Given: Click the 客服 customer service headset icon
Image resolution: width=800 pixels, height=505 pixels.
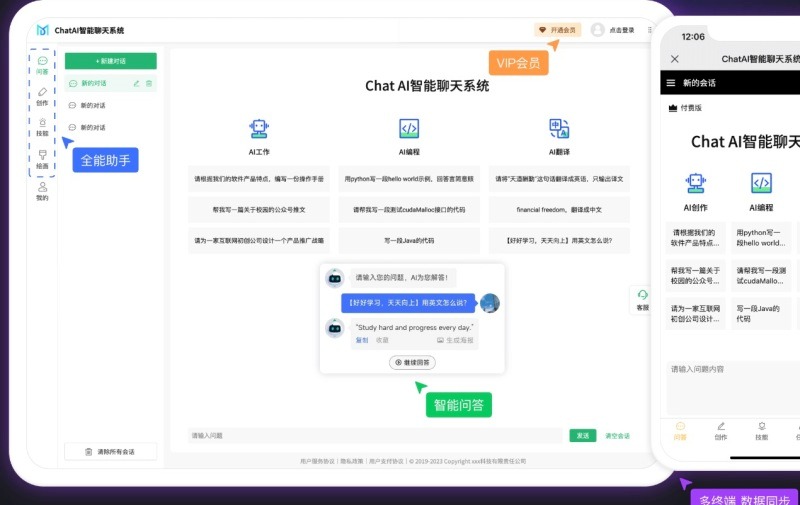Looking at the screenshot, I should tap(643, 296).
